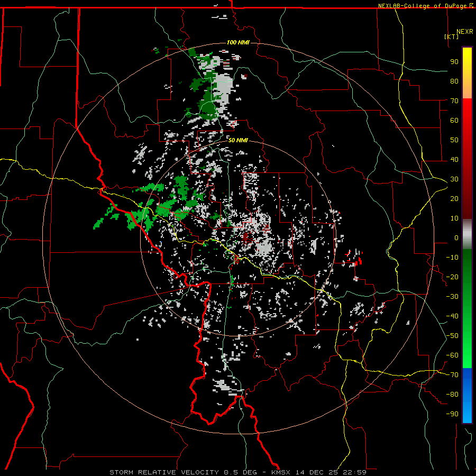476x476 pixels.
Task: Click the 14 DEC 25 date text
Action: pos(317,472)
